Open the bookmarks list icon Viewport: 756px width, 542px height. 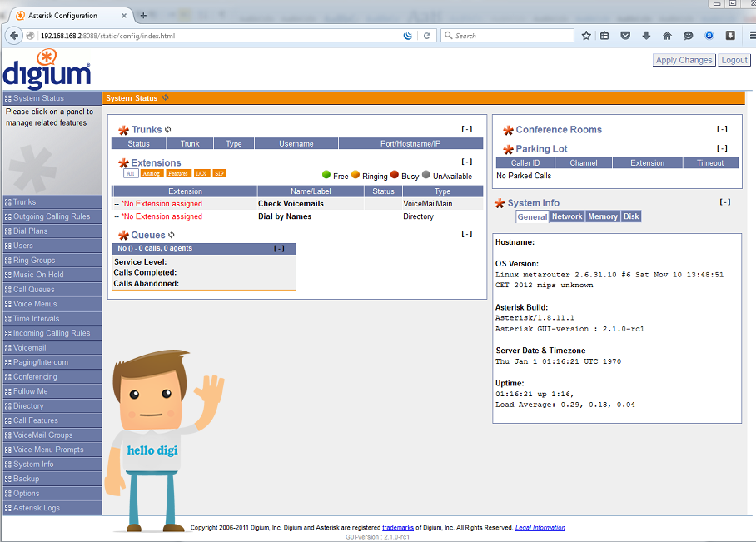(604, 36)
